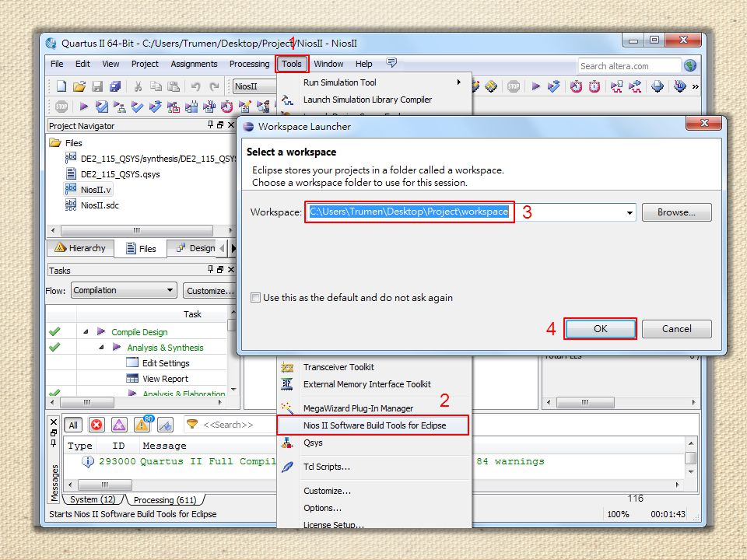Click the Customize... button in Tasks panel
This screenshot has width=747, height=560.
tap(209, 290)
